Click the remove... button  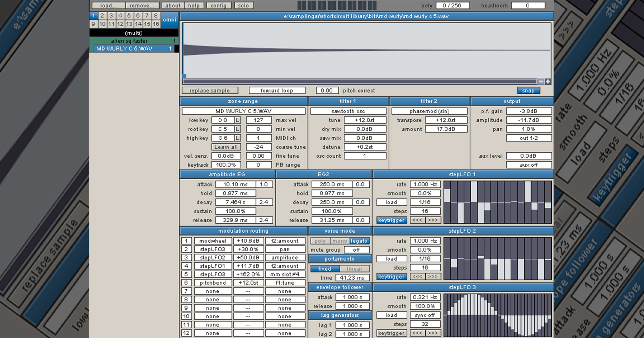[x=142, y=6]
